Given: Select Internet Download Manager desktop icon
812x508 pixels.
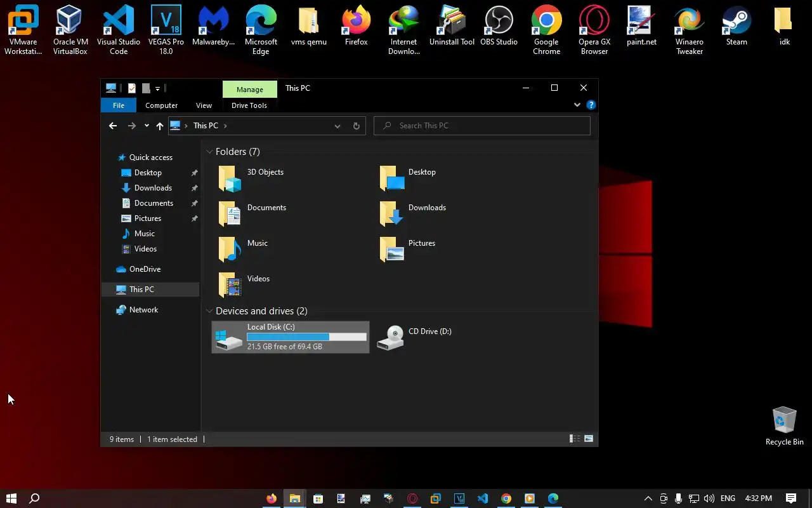Looking at the screenshot, I should (403, 30).
